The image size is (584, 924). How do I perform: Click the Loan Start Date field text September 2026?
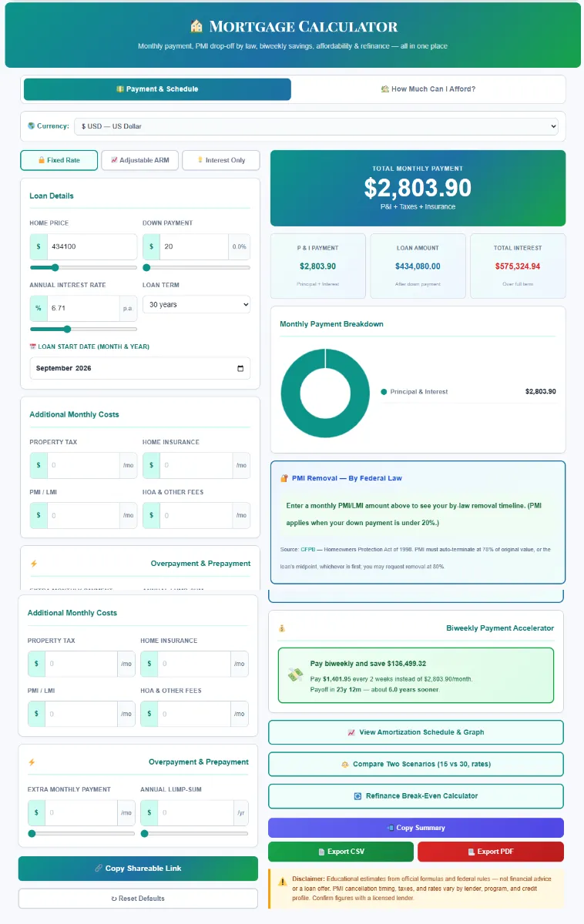point(64,369)
